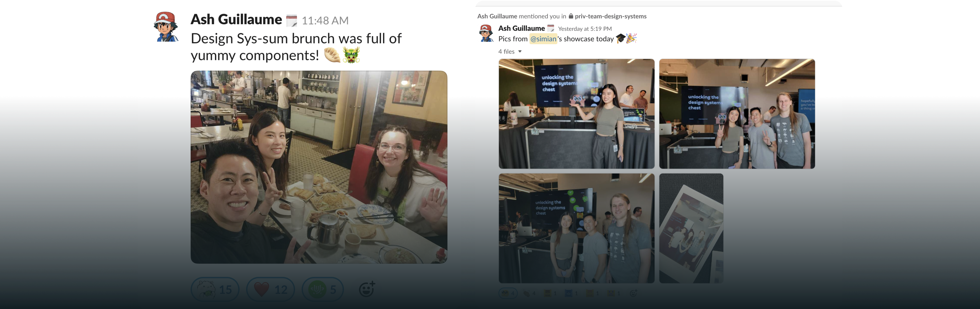
Task: Open Ash Guillaume's name on the brunch message
Action: (236, 19)
